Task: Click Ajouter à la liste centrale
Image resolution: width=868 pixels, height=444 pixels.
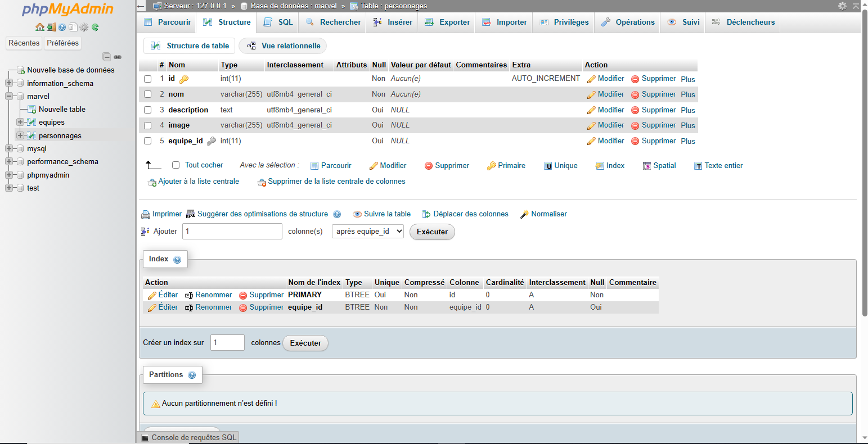Action: coord(194,182)
